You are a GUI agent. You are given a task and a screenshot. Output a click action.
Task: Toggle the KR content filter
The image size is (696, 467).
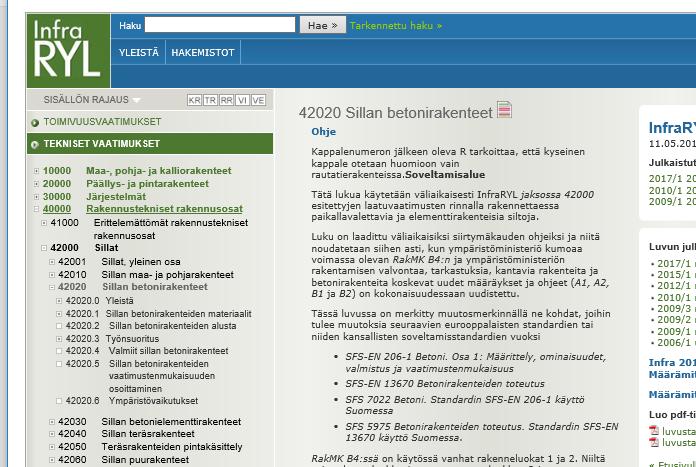point(194,100)
